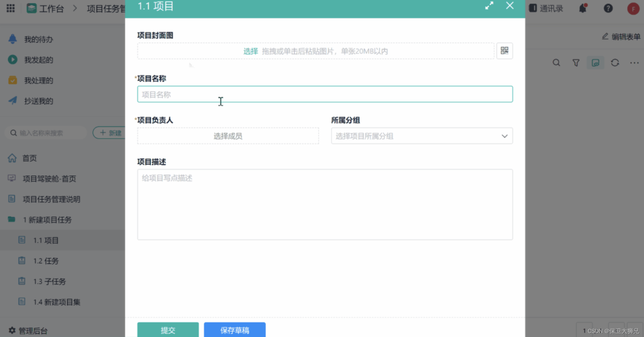Click 选择 link to upload cover image

coord(250,51)
